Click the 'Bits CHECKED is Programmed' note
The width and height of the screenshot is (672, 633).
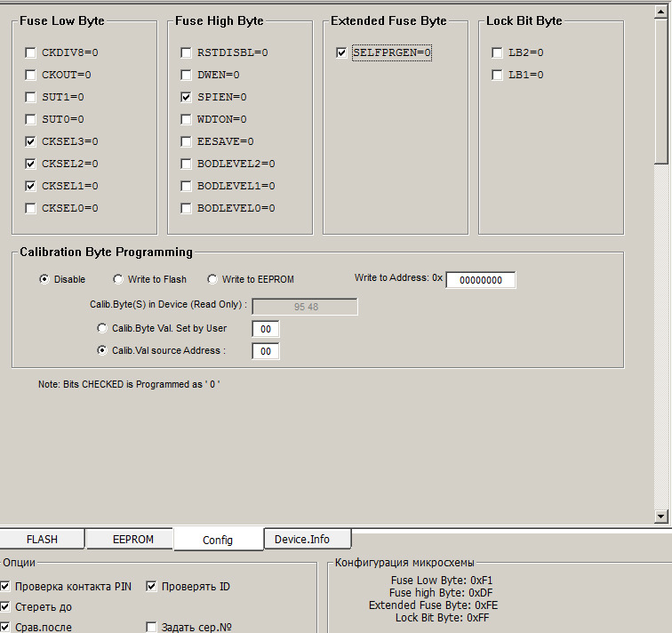[129, 384]
